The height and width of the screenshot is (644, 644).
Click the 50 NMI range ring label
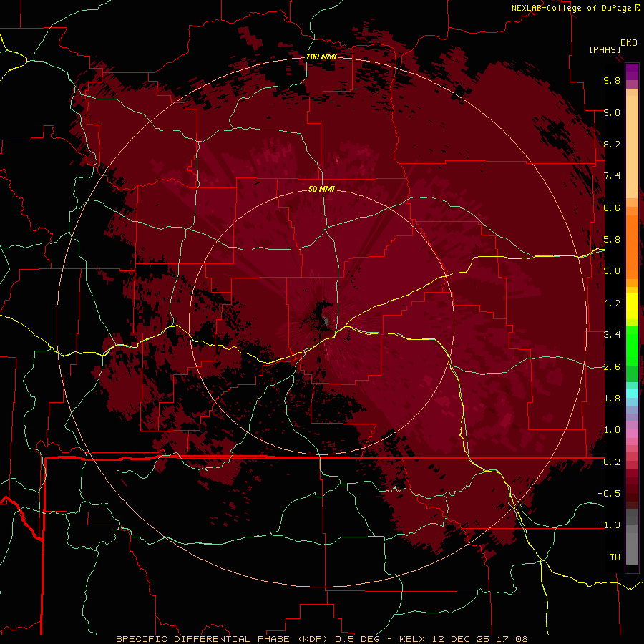point(321,189)
